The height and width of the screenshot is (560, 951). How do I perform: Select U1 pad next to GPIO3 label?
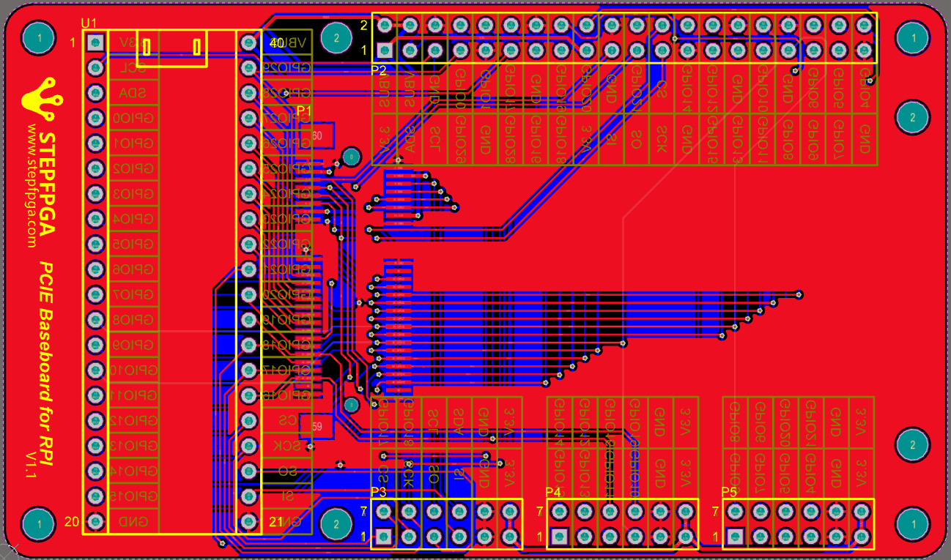95,194
